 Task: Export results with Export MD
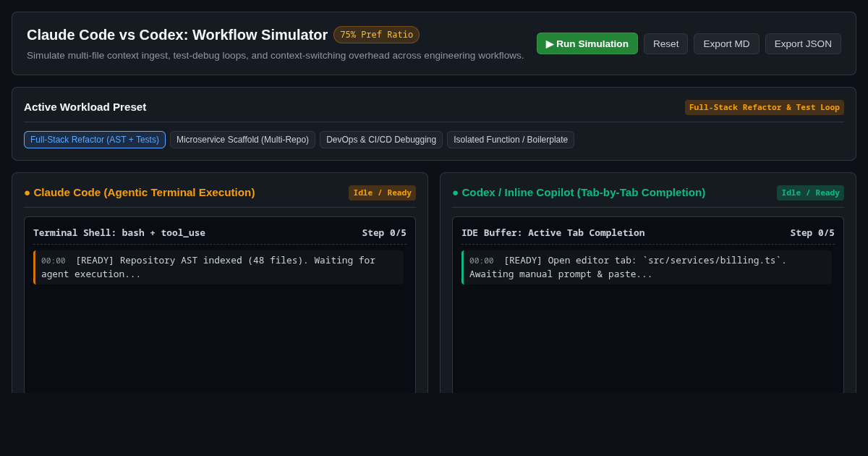tap(726, 43)
